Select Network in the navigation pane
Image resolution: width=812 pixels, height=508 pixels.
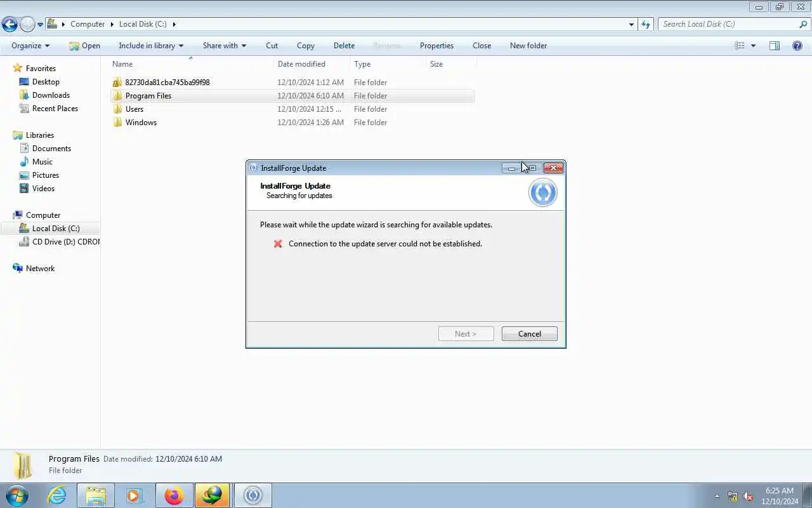point(40,269)
